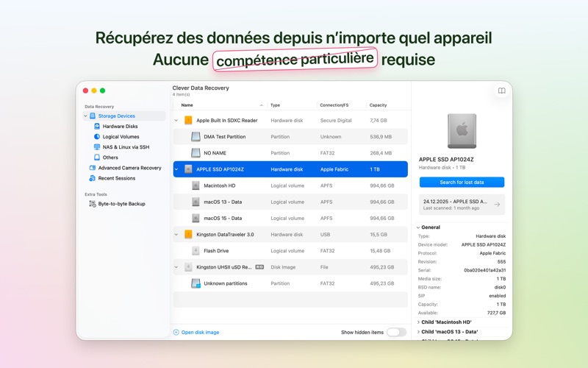Image resolution: width=588 pixels, height=368 pixels.
Task: Click the APPLE SSD AP1024Z row icon
Action: pos(188,169)
